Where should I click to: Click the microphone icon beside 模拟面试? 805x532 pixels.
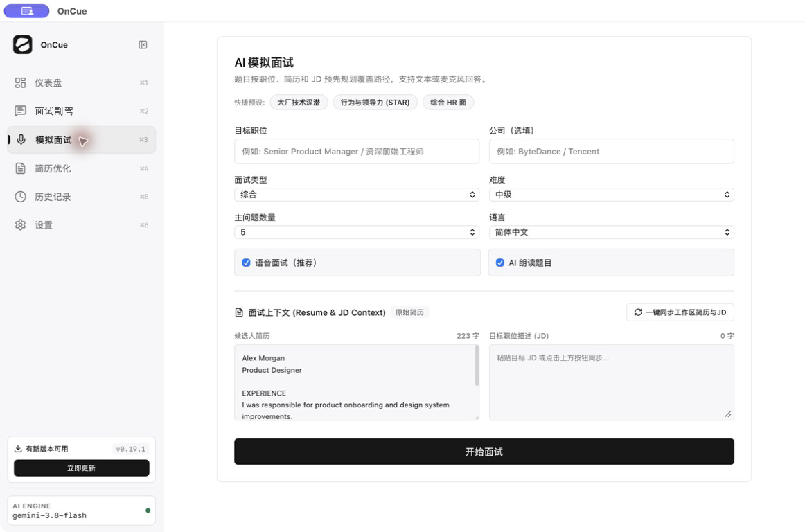(x=21, y=140)
